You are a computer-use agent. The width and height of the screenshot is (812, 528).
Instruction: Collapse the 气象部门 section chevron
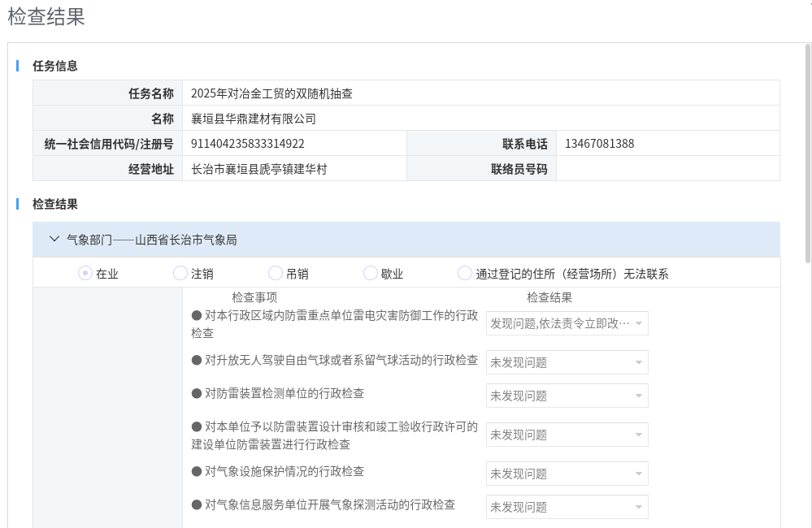pyautogui.click(x=54, y=240)
